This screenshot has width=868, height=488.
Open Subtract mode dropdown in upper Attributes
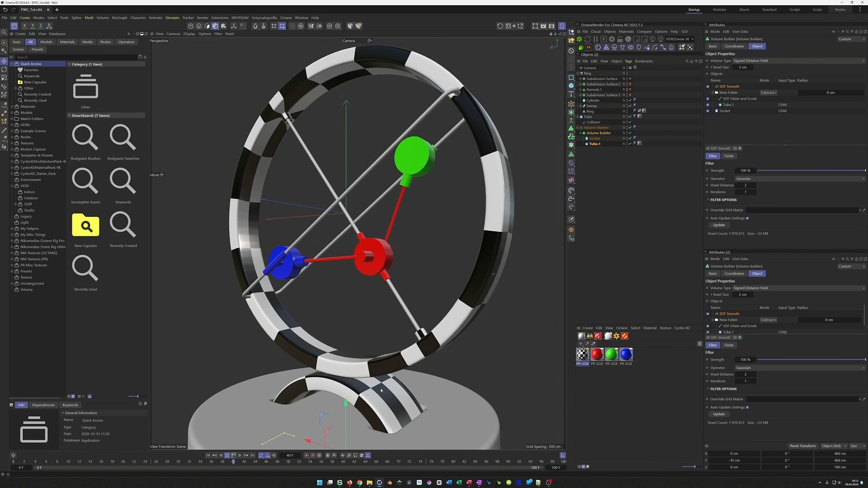[x=768, y=93]
